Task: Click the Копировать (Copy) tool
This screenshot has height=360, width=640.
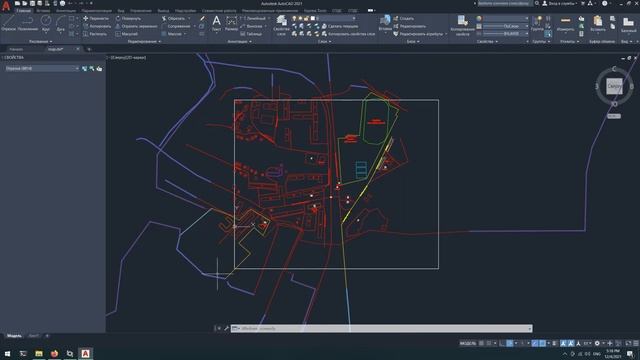Action: (x=97, y=26)
